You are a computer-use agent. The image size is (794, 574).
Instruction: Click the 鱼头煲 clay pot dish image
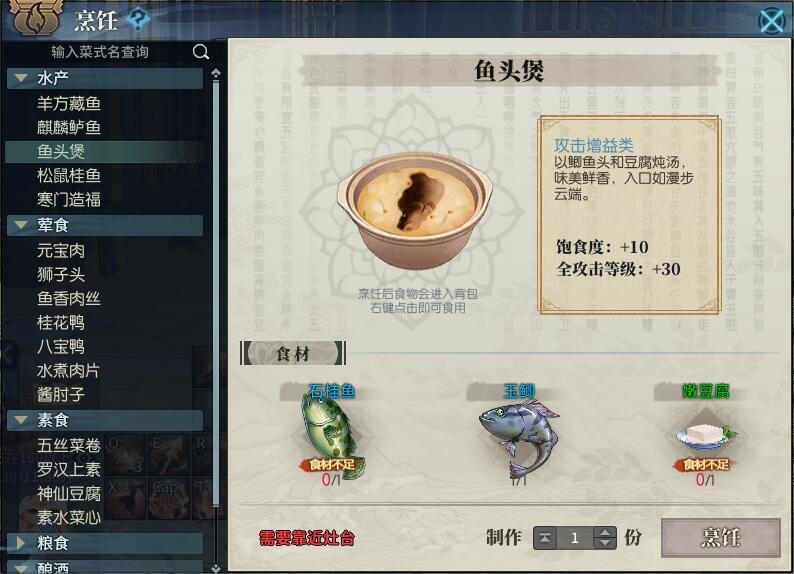tap(414, 209)
